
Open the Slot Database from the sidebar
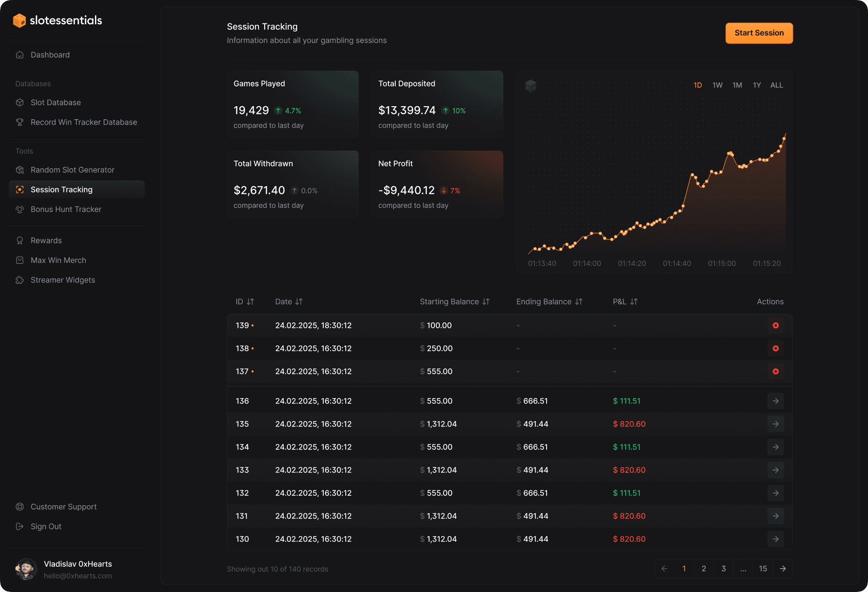[x=55, y=102]
